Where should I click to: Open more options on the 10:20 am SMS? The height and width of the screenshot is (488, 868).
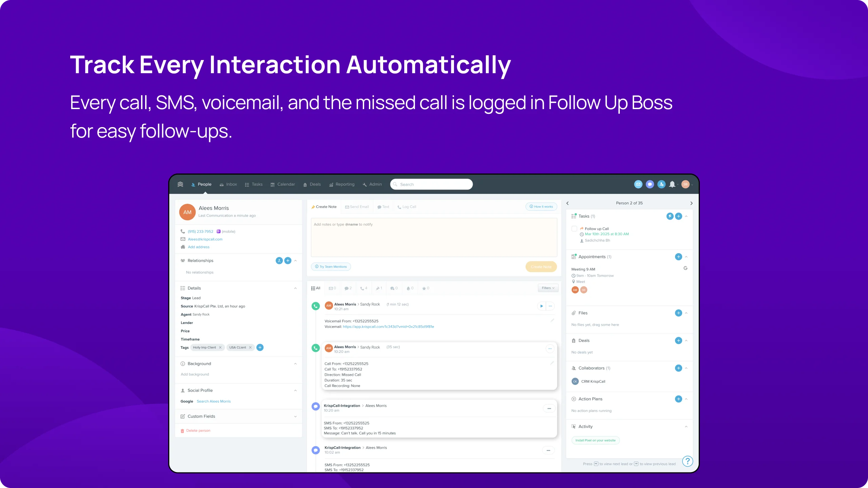click(549, 409)
